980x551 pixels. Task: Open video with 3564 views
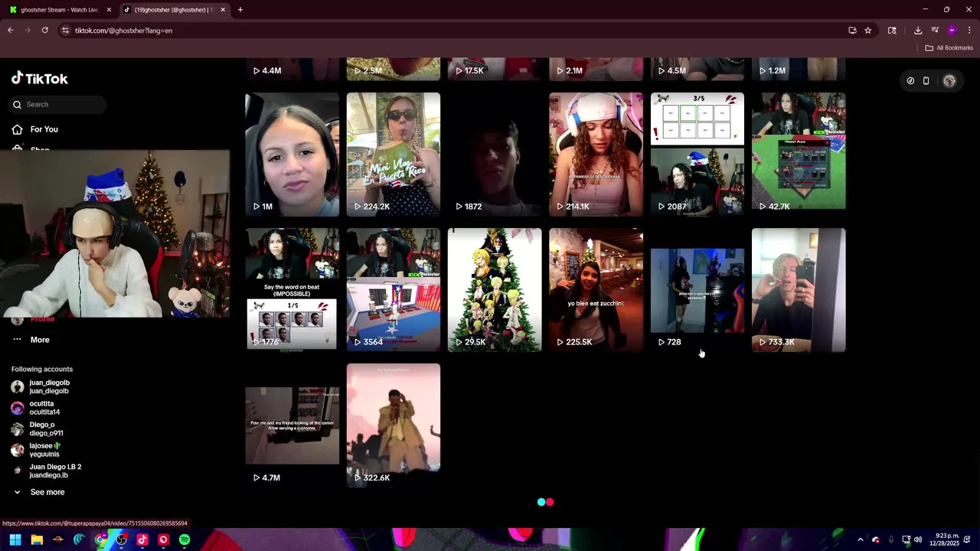(x=394, y=290)
